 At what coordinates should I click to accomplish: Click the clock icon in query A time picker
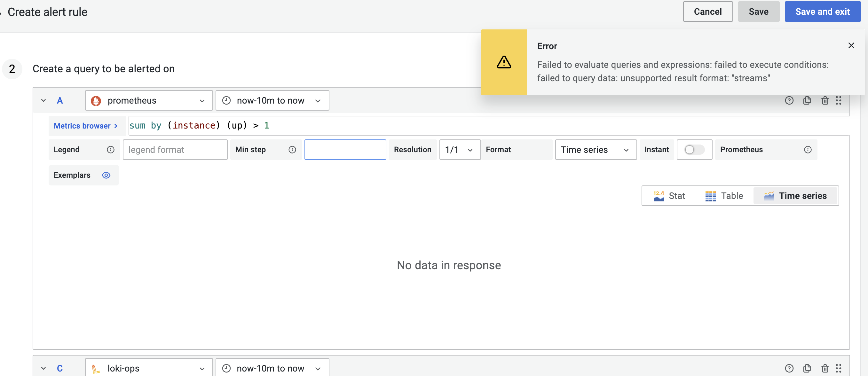pos(226,100)
